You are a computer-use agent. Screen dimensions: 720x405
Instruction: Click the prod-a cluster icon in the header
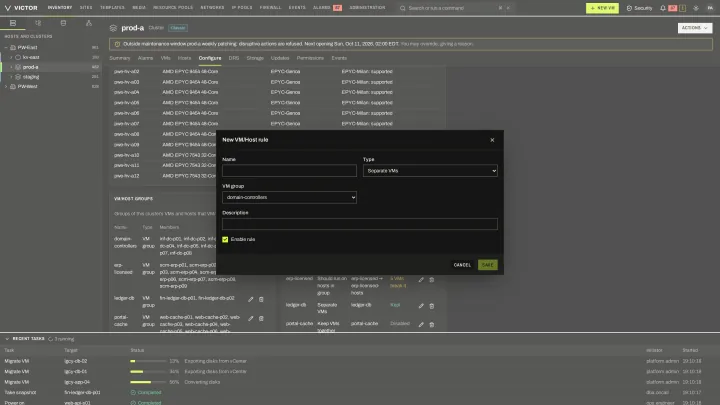tap(113, 28)
